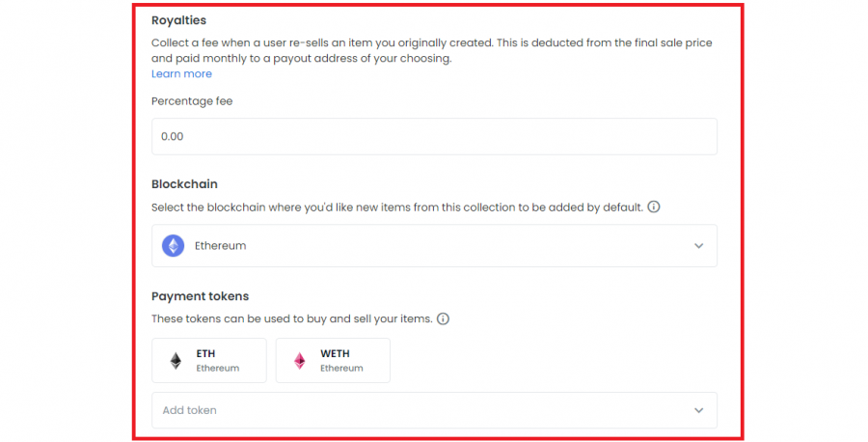Screen dimensions: 868x442
Task: Click the Blockchain section heading
Action: click(184, 184)
